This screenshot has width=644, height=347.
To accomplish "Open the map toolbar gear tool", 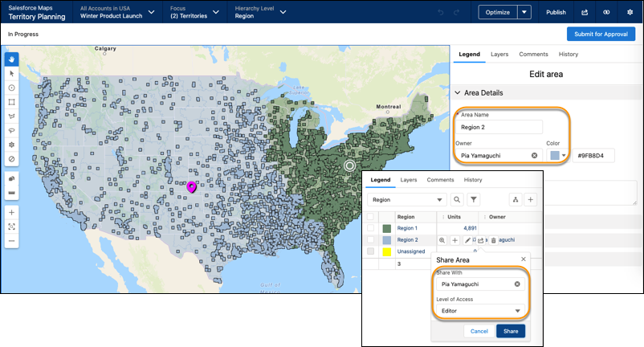I will point(11,145).
